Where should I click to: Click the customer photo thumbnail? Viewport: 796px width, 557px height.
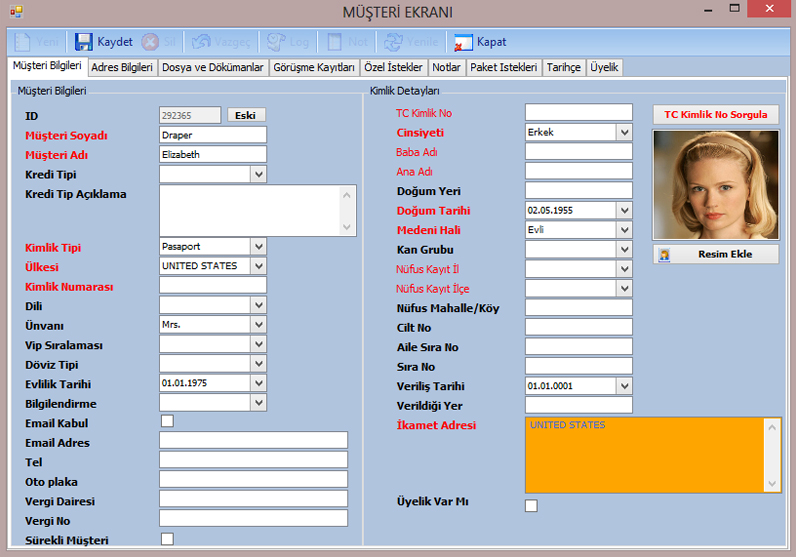point(716,185)
